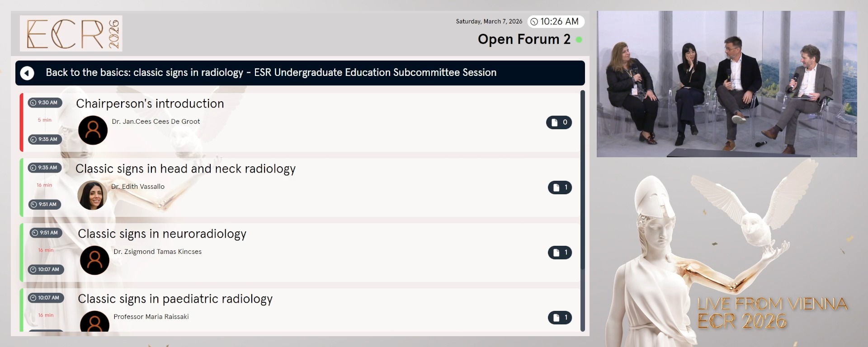Click the clock icon next to 10:26 AM
Viewport: 868px width, 347px height.
(x=534, y=21)
